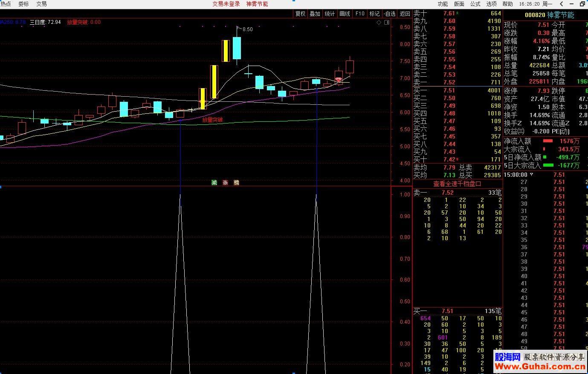The height and width of the screenshot is (374, 588).
Task: Click 查看全速千档盘口 link
Action: click(x=457, y=184)
